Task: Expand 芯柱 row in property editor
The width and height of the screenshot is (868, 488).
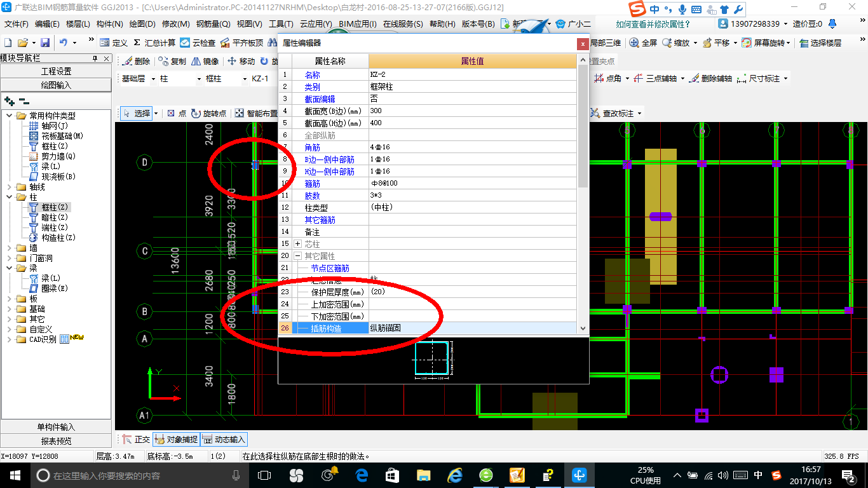Action: [297, 244]
